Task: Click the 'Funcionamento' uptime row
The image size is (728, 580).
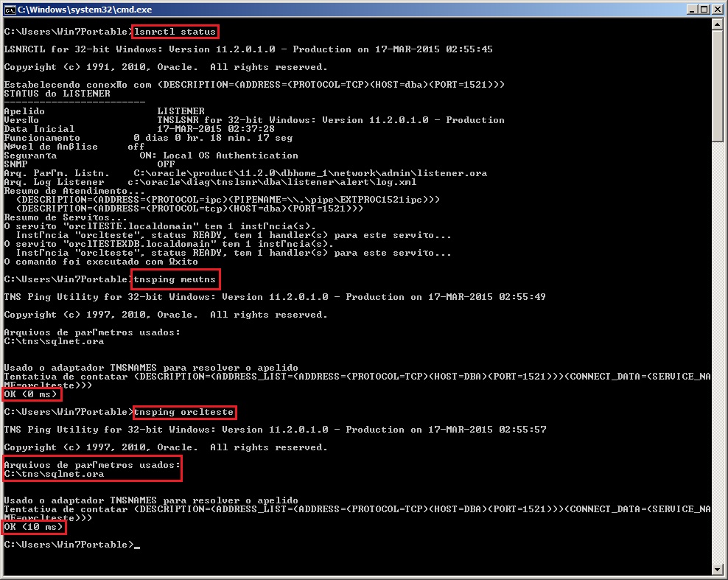Action: pos(148,138)
